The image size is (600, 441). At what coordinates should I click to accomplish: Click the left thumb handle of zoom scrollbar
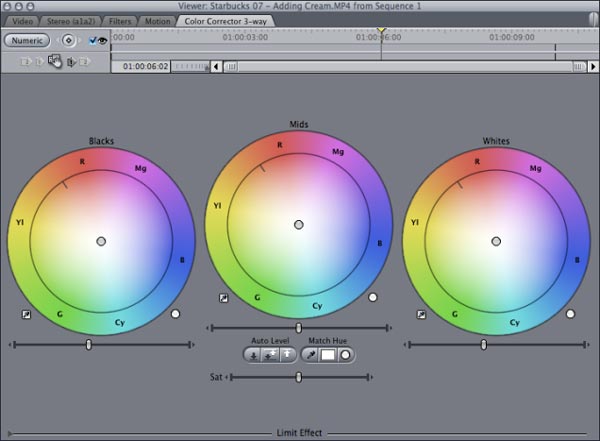[231, 67]
